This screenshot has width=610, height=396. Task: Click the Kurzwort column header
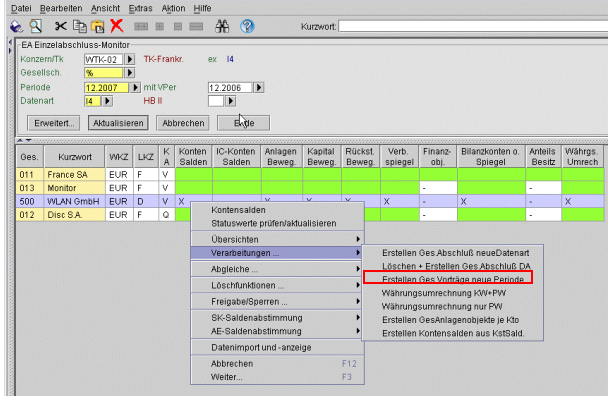pos(75,157)
